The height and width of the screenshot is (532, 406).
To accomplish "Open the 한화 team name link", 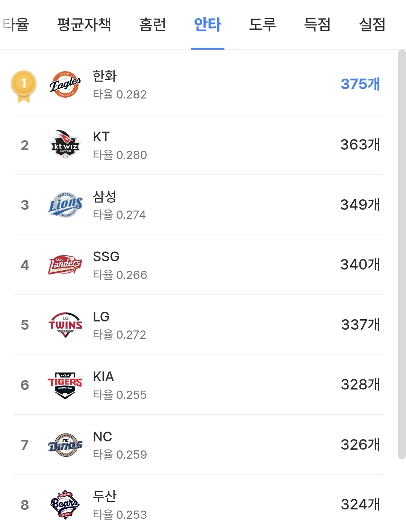I will (105, 76).
